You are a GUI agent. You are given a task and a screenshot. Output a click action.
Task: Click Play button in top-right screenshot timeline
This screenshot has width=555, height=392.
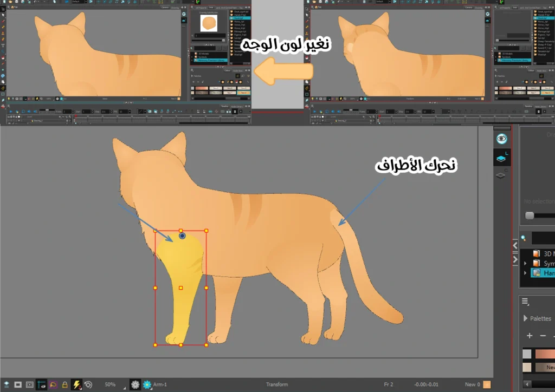315,112
